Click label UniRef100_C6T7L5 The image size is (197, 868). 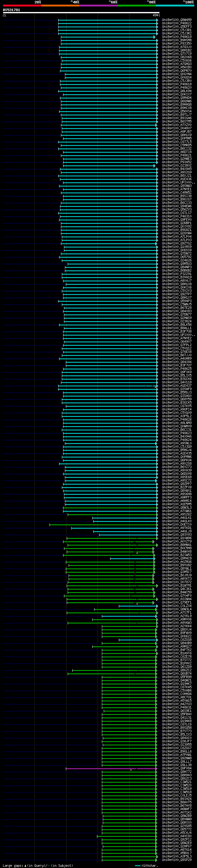coord(177,142)
